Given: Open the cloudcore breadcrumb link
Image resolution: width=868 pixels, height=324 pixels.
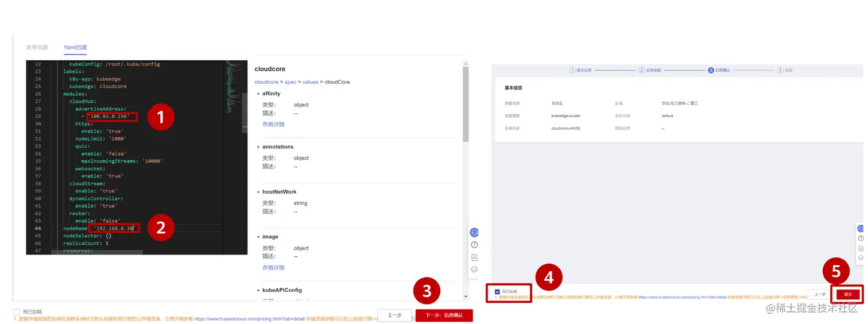Looking at the screenshot, I should tap(267, 82).
